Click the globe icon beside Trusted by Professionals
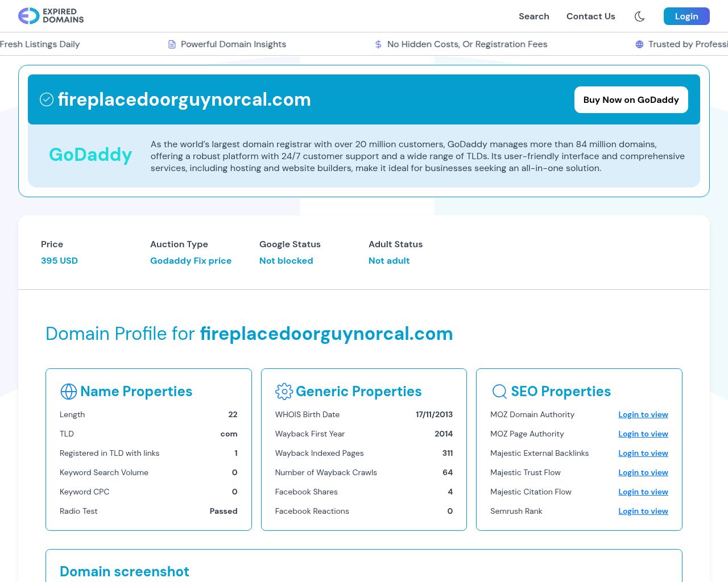This screenshot has height=582, width=728. [x=639, y=44]
